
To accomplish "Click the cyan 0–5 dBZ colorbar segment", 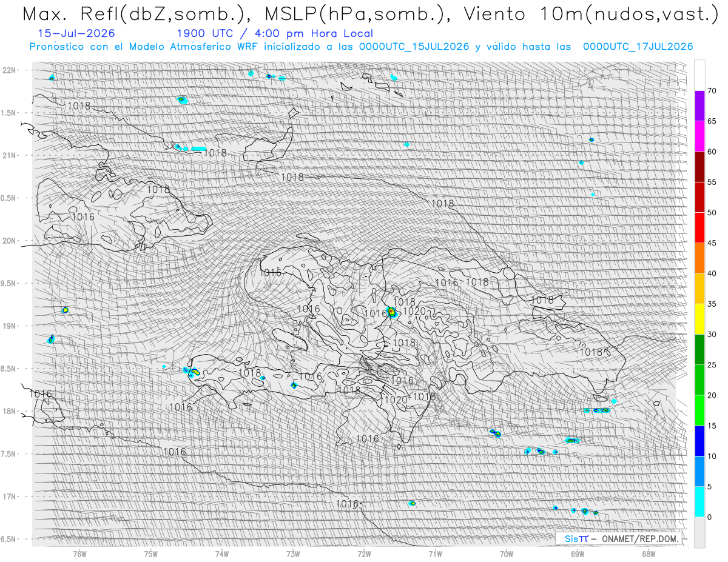I will point(699,501).
